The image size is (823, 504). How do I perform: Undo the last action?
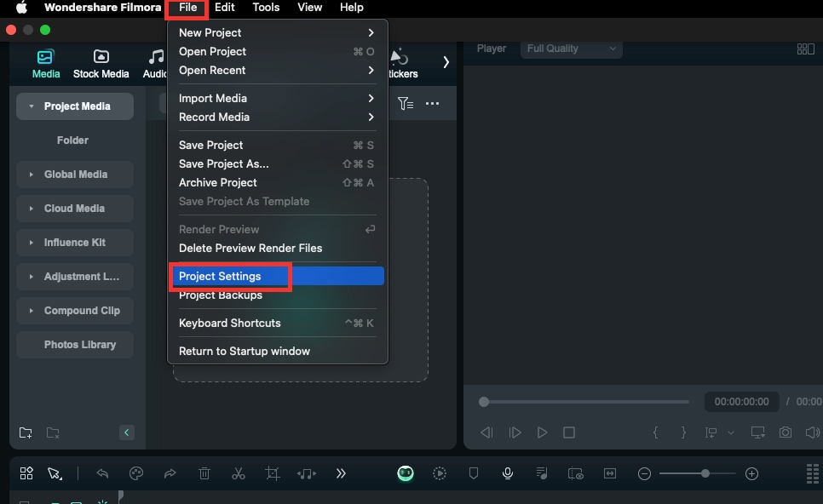(102, 473)
